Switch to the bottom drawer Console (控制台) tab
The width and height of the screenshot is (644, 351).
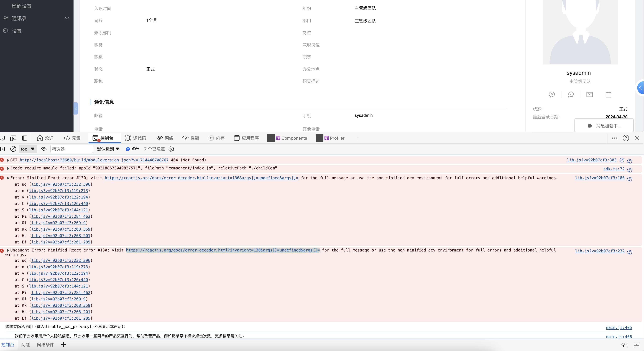click(x=8, y=345)
